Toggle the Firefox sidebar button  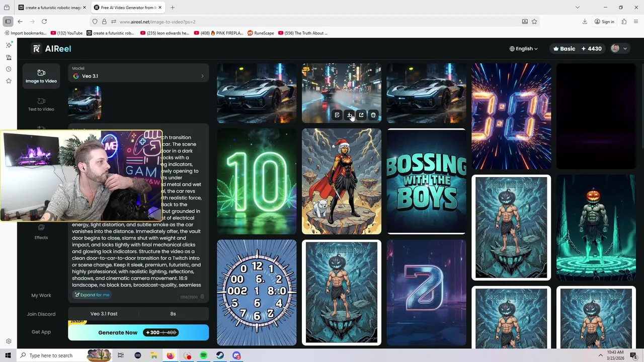(x=8, y=22)
